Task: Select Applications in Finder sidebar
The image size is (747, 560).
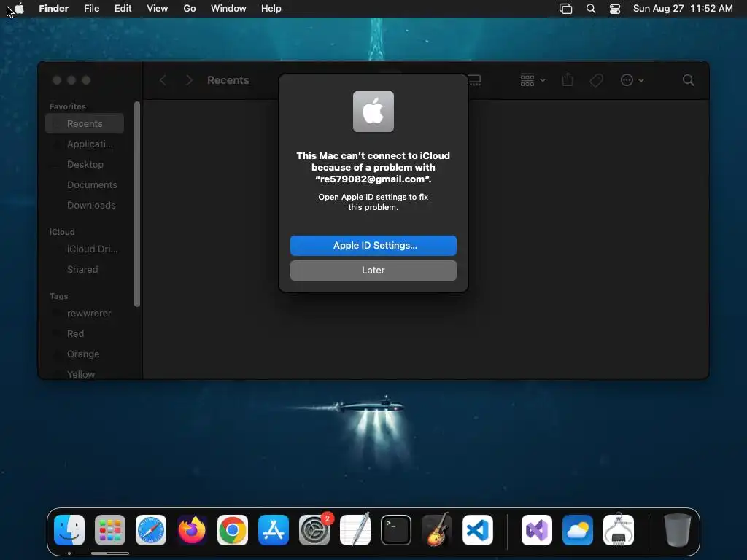Action: click(x=85, y=144)
